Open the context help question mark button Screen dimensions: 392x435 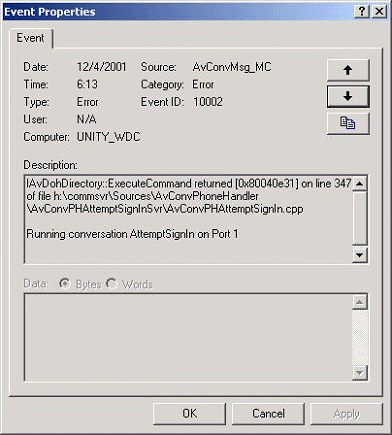click(362, 12)
